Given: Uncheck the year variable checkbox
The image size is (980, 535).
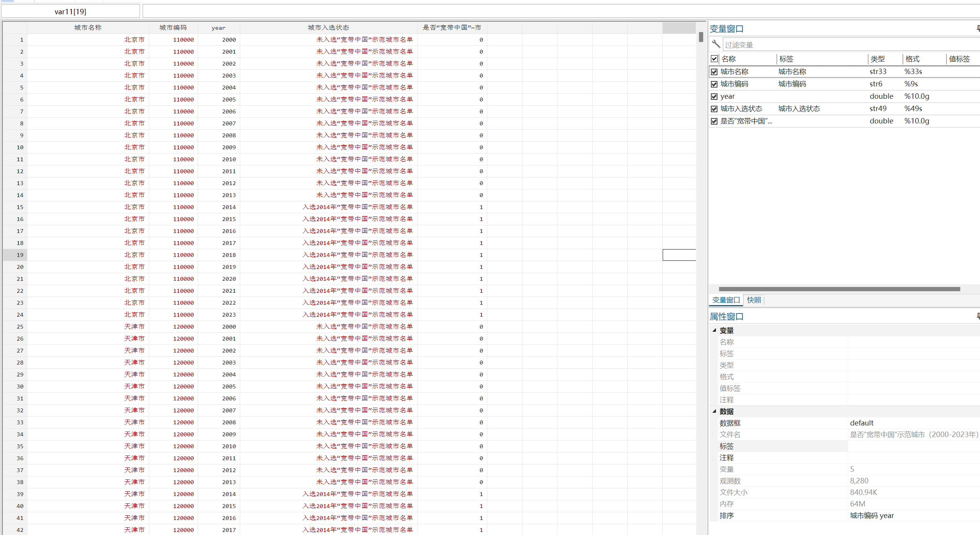Looking at the screenshot, I should 714,96.
